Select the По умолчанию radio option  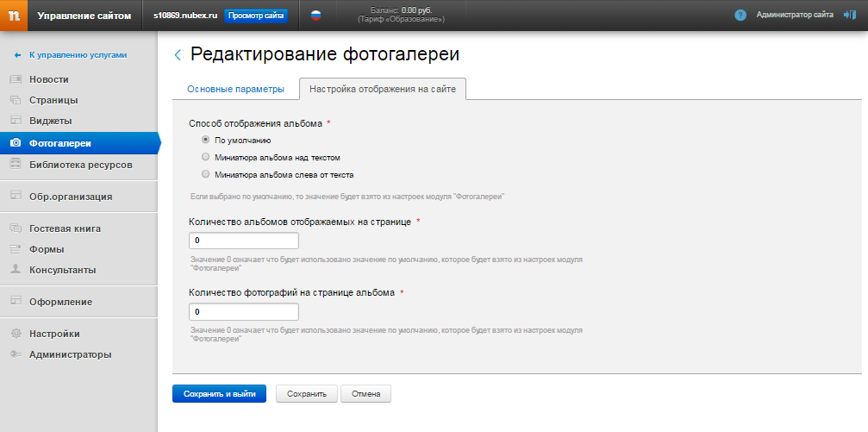coord(205,140)
